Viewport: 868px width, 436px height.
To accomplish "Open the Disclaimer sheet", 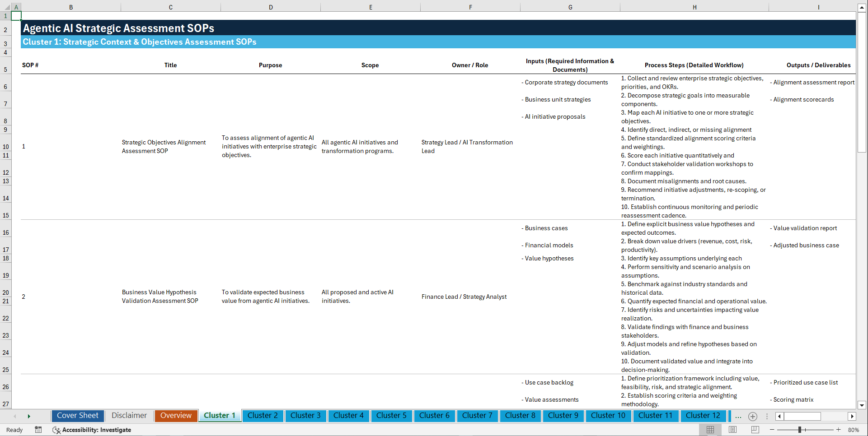I will click(129, 416).
